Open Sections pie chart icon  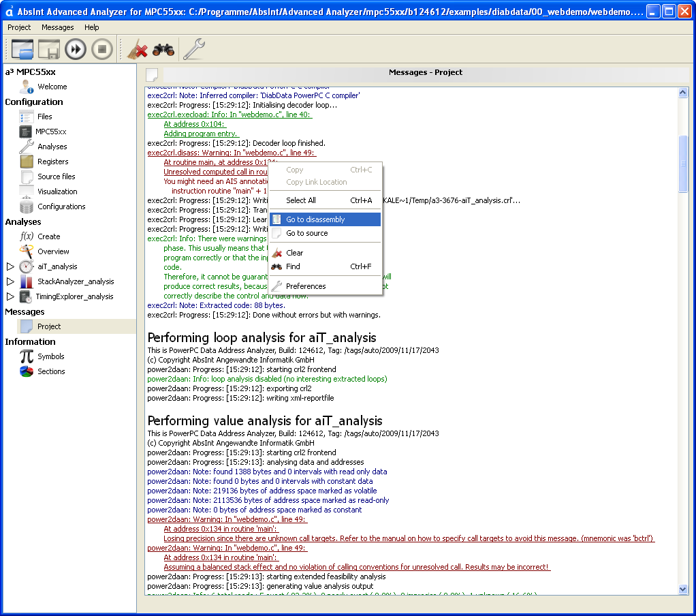pos(27,372)
